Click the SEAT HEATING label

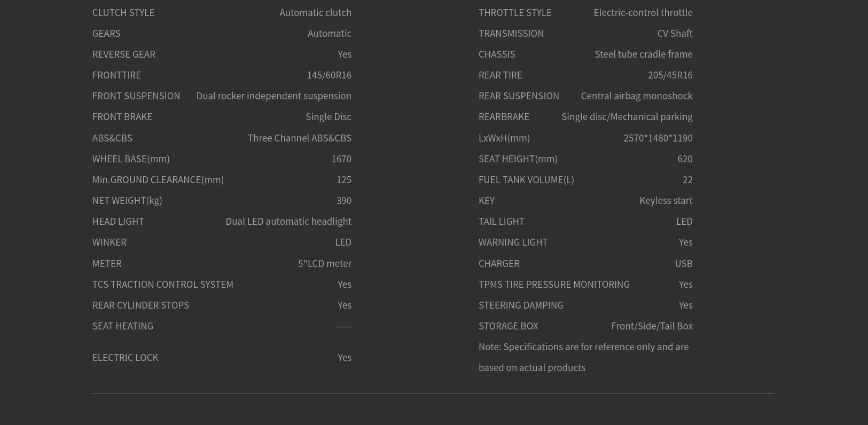(x=123, y=326)
